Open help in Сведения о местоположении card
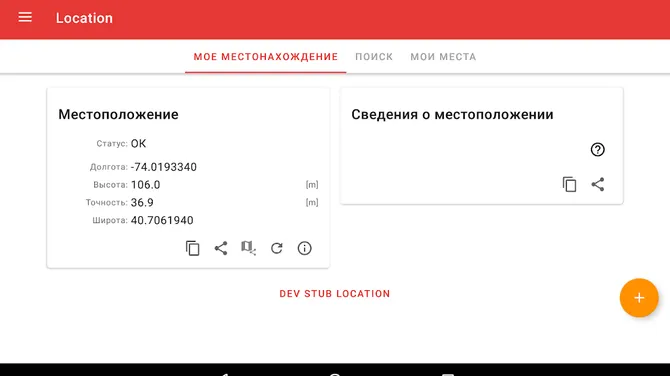 (597, 150)
